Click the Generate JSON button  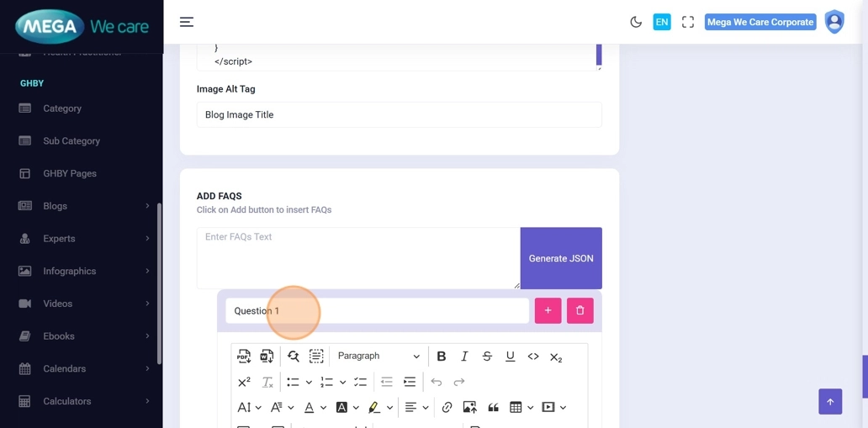point(561,258)
